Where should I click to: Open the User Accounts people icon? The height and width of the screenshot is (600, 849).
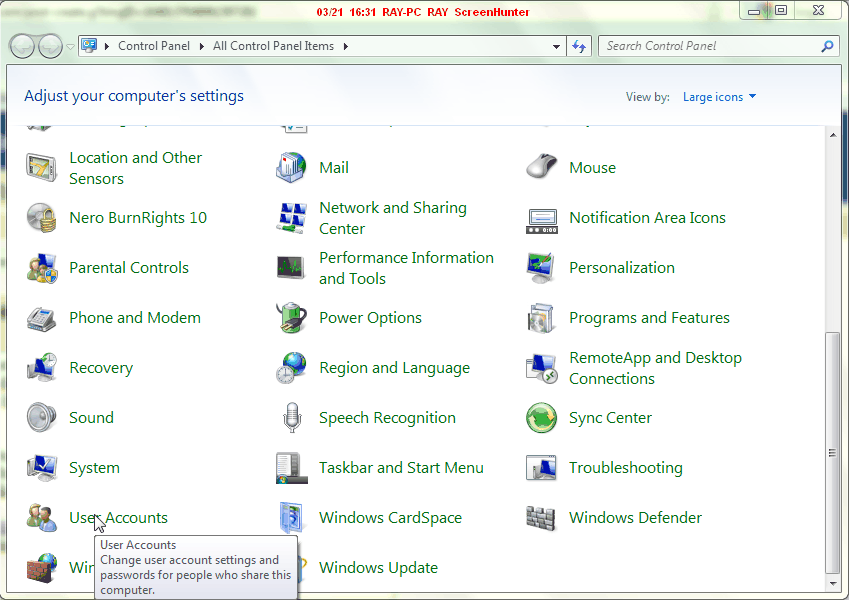[41, 518]
